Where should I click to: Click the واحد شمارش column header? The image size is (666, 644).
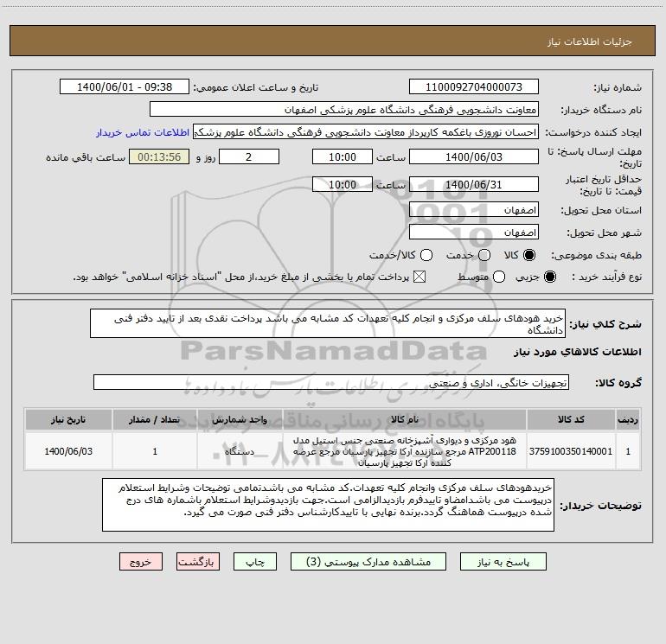pyautogui.click(x=240, y=419)
